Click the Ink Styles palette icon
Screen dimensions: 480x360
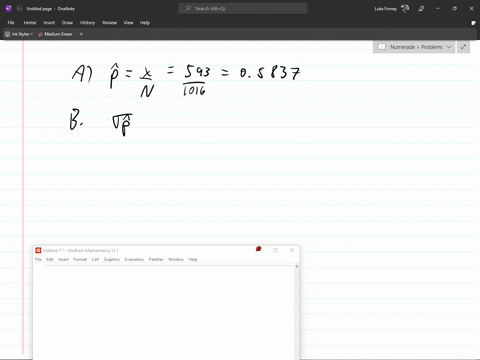[7, 34]
